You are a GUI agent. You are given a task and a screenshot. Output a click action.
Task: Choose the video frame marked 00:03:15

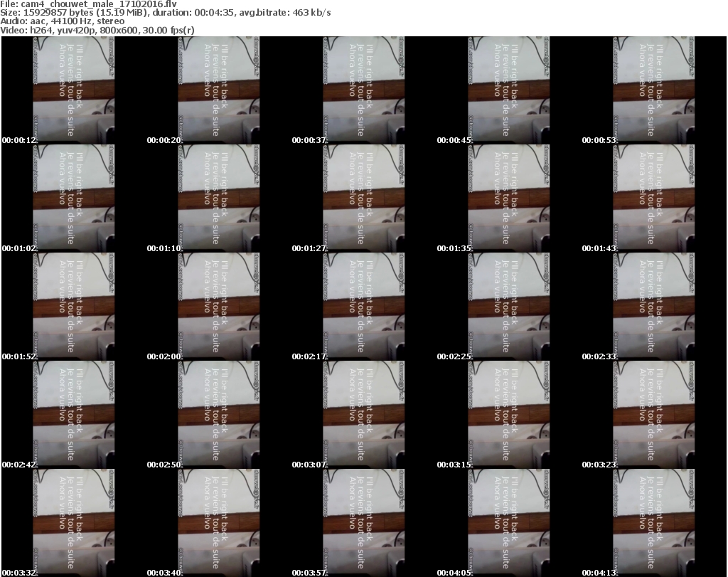tap(508, 415)
